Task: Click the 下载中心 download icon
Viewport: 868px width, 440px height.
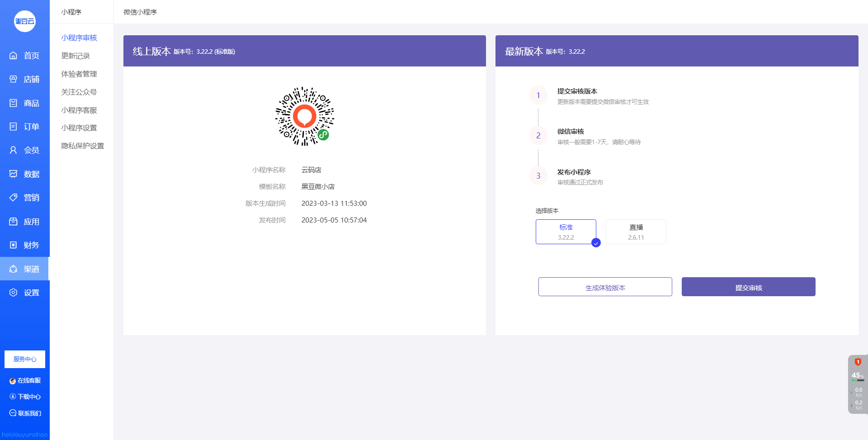Action: point(13,397)
